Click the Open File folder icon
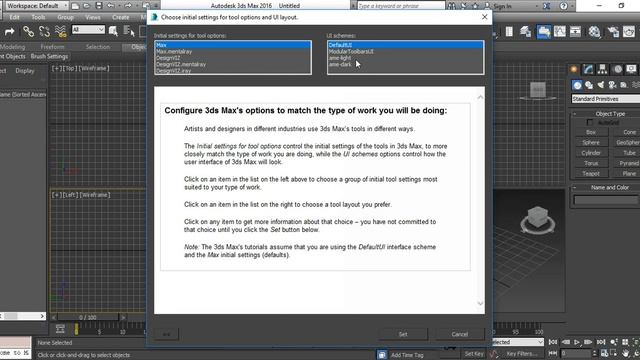This screenshot has height=360, width=640. pyautogui.click(x=87, y=6)
